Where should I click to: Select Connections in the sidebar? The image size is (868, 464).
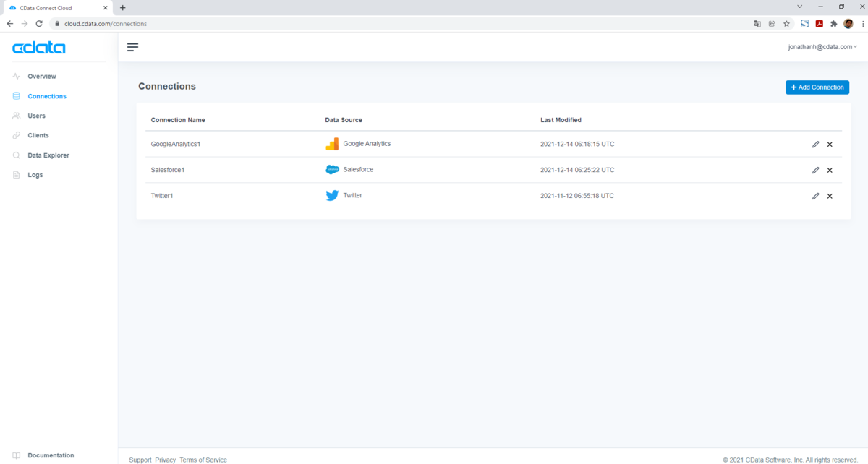pyautogui.click(x=47, y=96)
